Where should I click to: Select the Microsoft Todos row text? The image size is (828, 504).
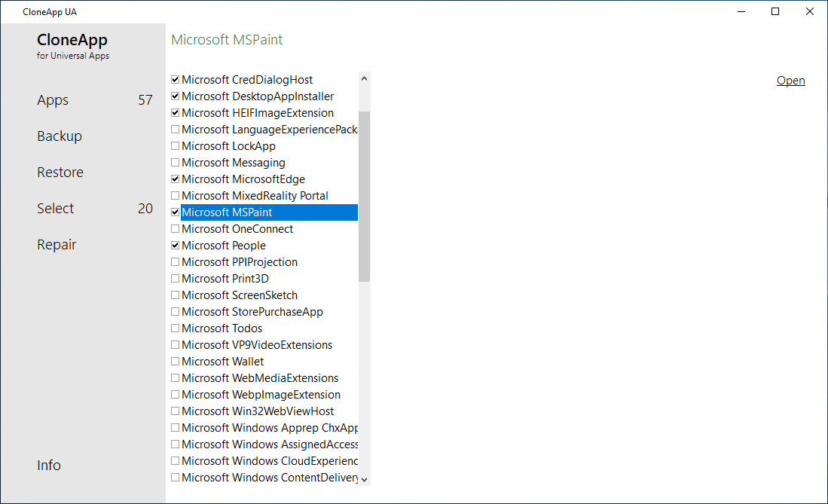pyautogui.click(x=222, y=328)
